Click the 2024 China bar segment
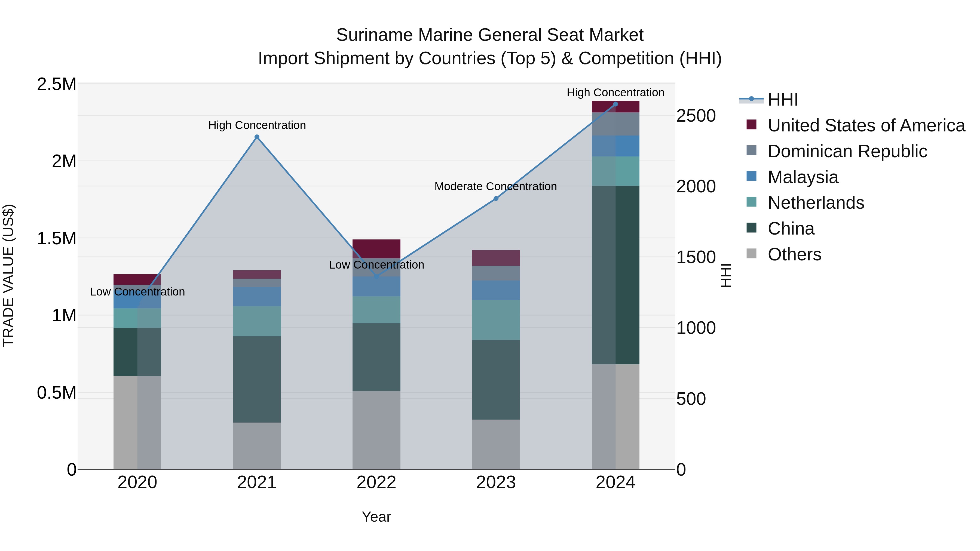This screenshot has width=980, height=551. coord(615,275)
